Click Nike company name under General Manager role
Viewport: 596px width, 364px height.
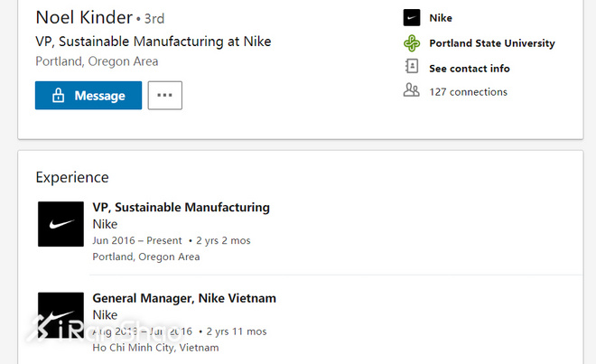point(105,314)
